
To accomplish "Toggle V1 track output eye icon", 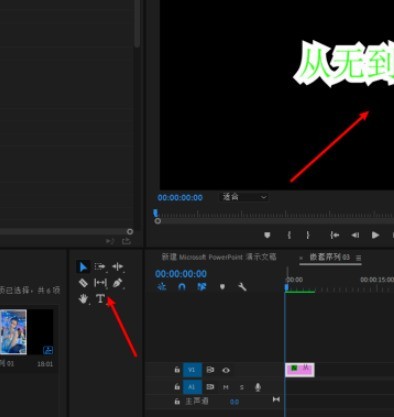I will [x=226, y=370].
